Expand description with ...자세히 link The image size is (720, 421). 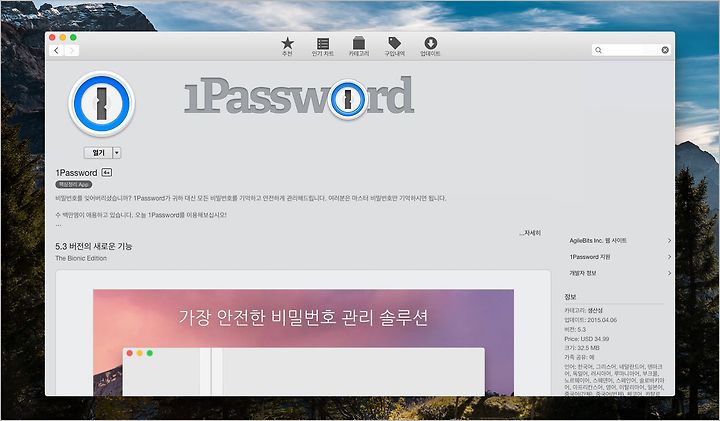coord(530,233)
